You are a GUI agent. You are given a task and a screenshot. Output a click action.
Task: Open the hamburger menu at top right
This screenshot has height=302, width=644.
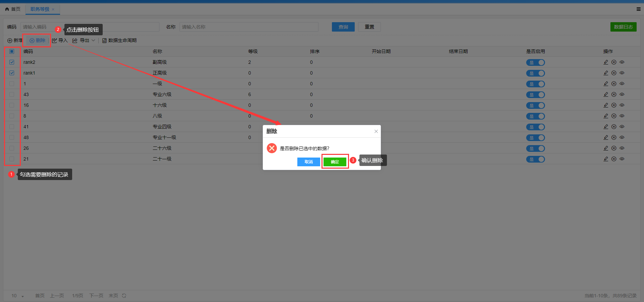click(638, 9)
